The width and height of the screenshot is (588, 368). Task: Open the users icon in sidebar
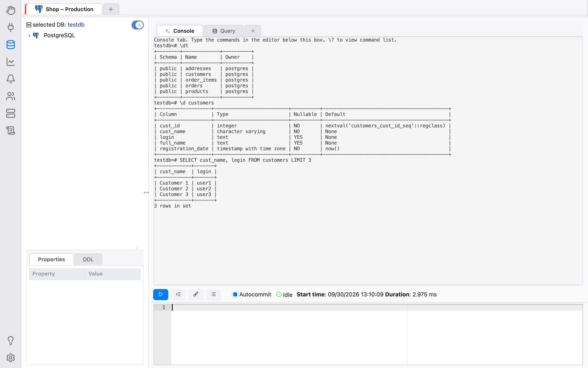click(x=10, y=96)
